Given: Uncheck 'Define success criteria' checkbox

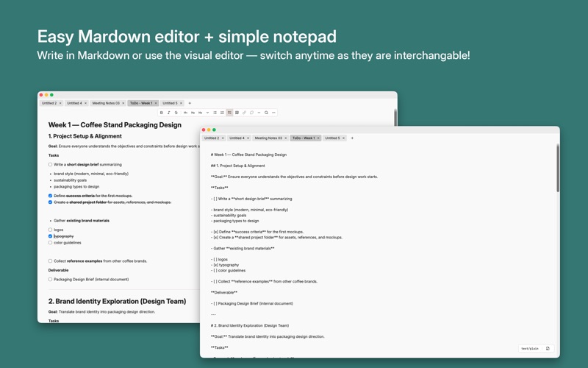Looking at the screenshot, I should click(x=50, y=196).
